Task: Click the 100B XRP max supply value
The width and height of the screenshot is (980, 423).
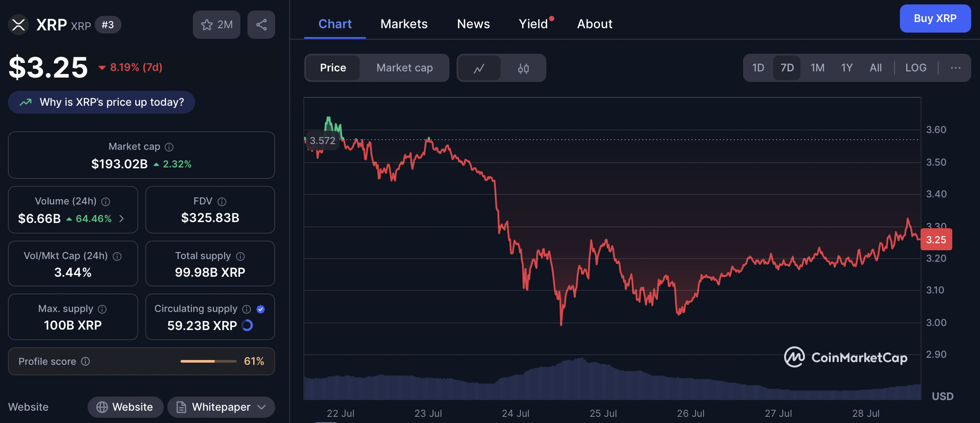Action: pyautogui.click(x=73, y=325)
